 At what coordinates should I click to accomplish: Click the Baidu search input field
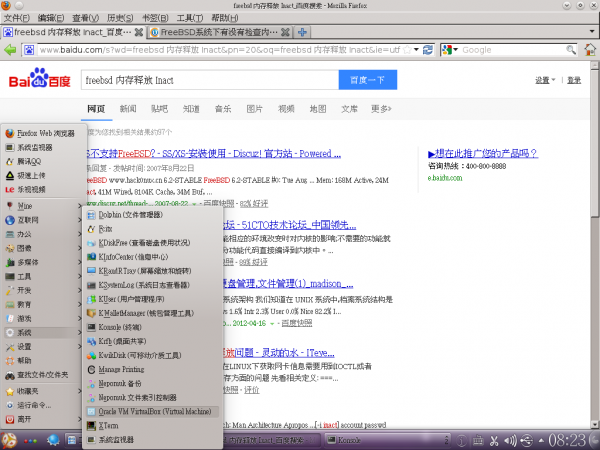[x=210, y=80]
